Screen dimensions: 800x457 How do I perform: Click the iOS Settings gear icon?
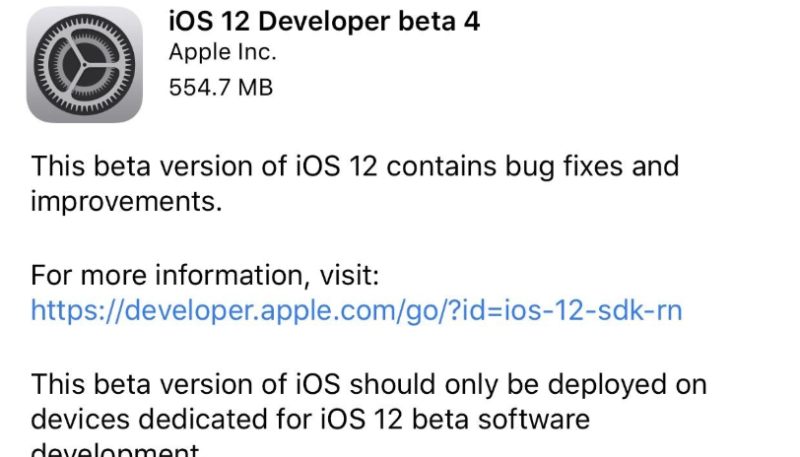(84, 64)
